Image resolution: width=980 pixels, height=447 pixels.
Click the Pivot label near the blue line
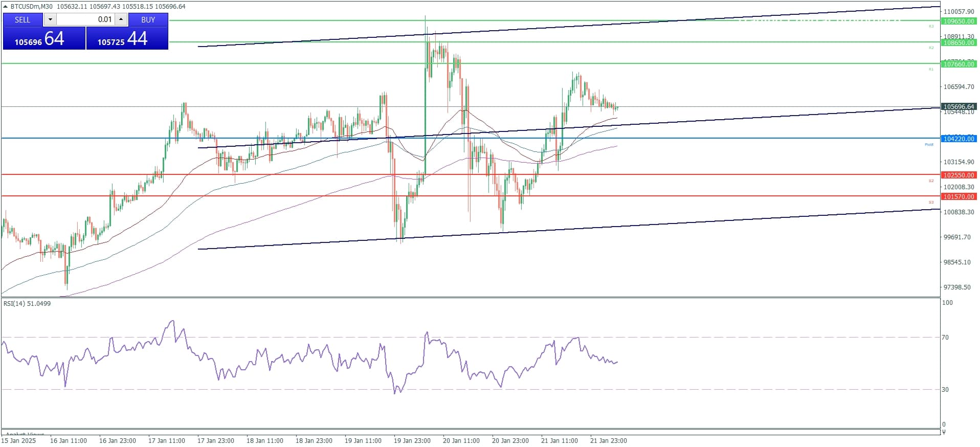tap(929, 145)
